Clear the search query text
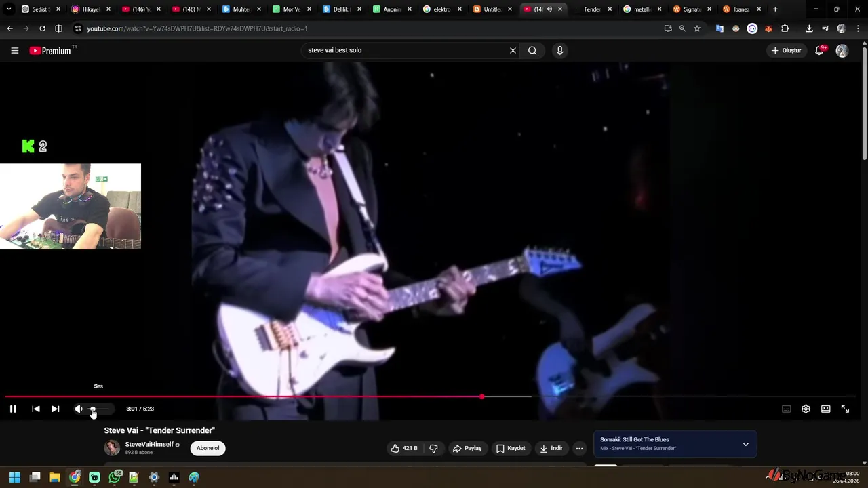The width and height of the screenshot is (868, 488). pos(513,50)
